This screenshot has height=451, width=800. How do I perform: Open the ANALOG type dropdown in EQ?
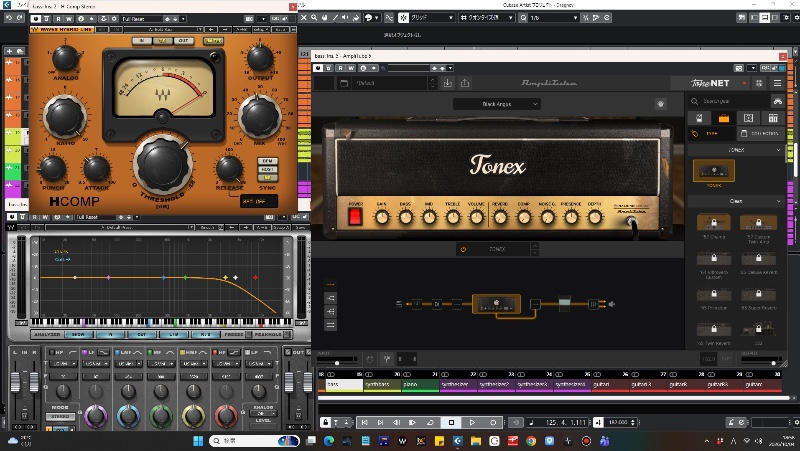[263, 413]
